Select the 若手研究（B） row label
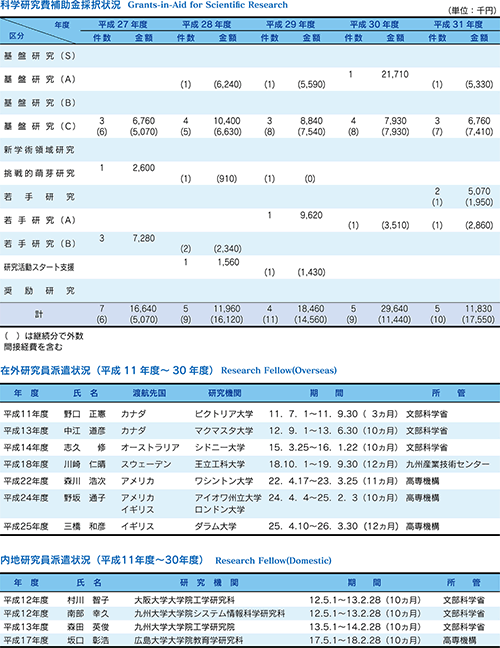The width and height of the screenshot is (500, 648). pyautogui.click(x=40, y=244)
